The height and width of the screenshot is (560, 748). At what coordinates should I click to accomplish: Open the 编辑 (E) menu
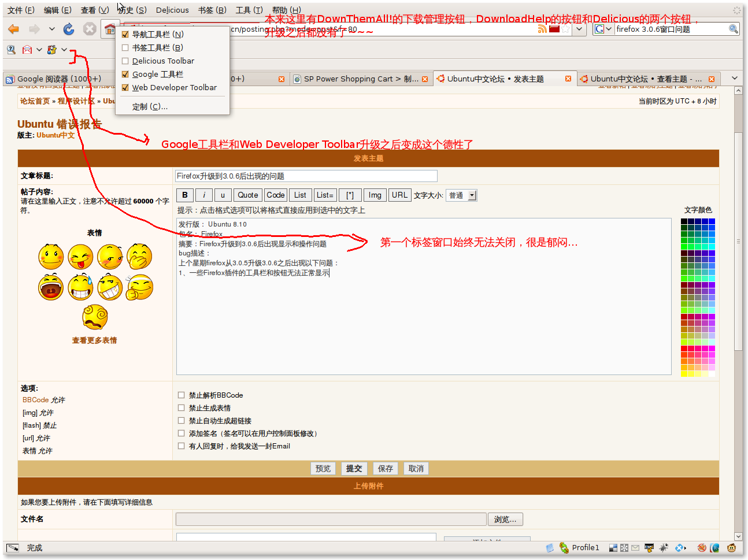[58, 10]
